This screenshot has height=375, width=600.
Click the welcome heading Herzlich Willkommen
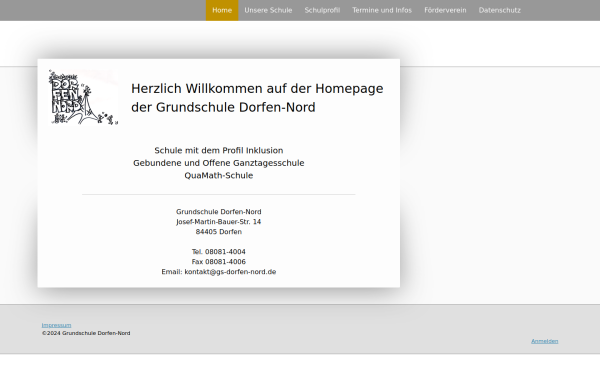[x=257, y=98]
